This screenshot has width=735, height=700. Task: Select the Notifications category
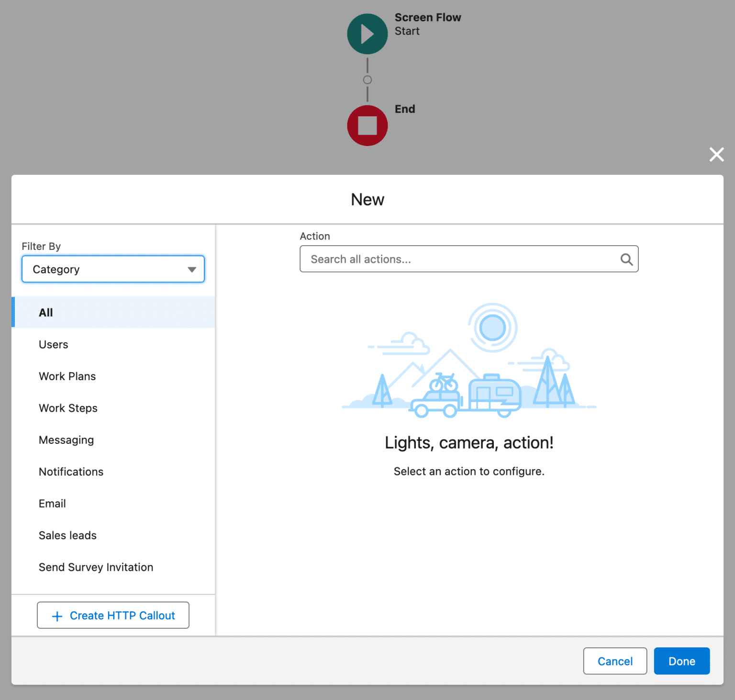click(71, 472)
